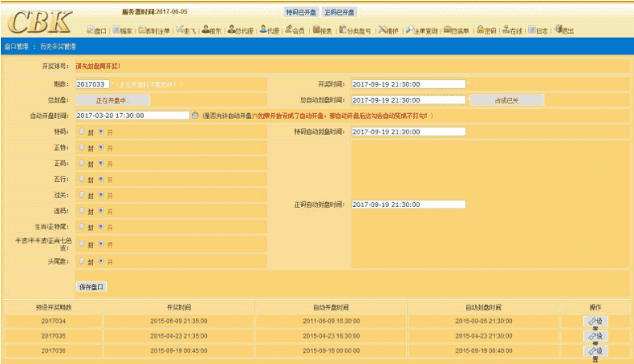Open the 即时注单 menu icon

(142, 30)
